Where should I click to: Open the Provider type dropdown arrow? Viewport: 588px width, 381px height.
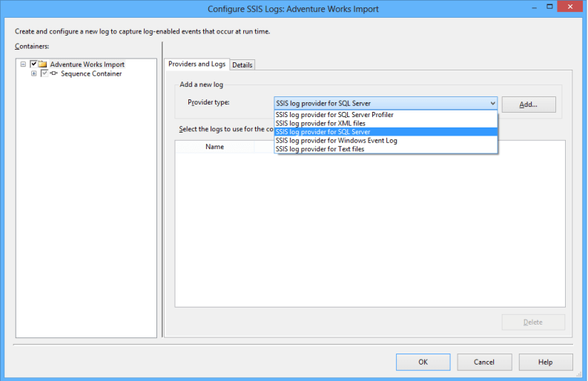point(492,103)
